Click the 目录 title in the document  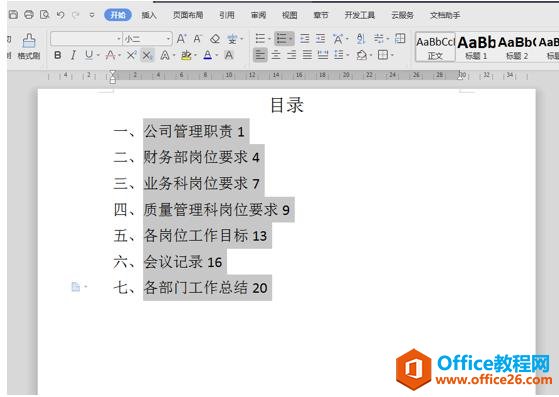click(287, 105)
